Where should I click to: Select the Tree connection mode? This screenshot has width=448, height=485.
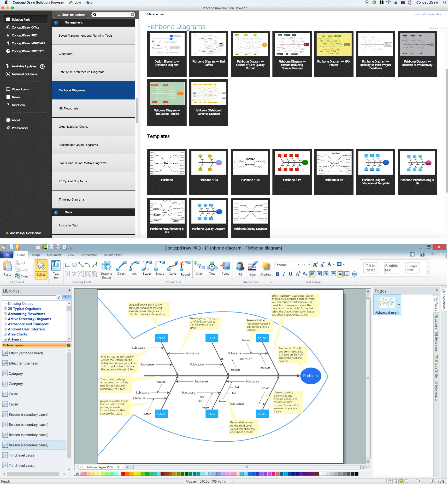click(x=212, y=268)
